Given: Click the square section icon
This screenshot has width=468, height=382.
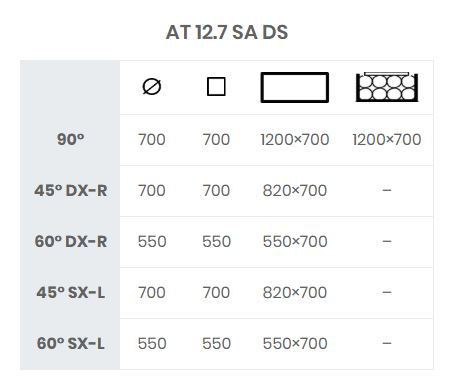Looking at the screenshot, I should [x=216, y=87].
